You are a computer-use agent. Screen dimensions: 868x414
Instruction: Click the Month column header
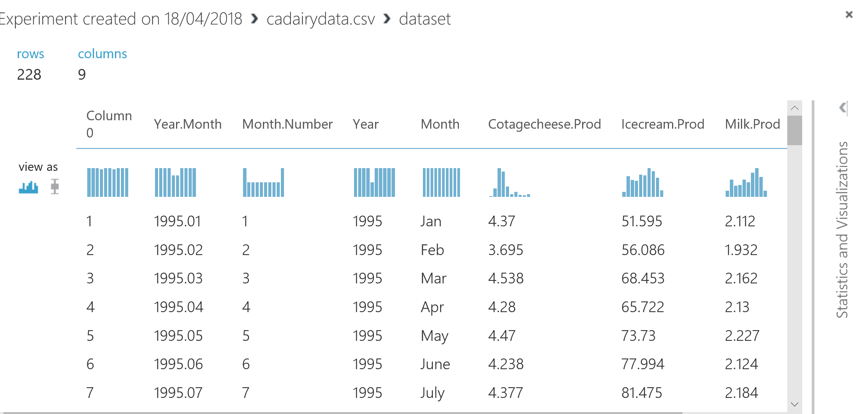[440, 124]
